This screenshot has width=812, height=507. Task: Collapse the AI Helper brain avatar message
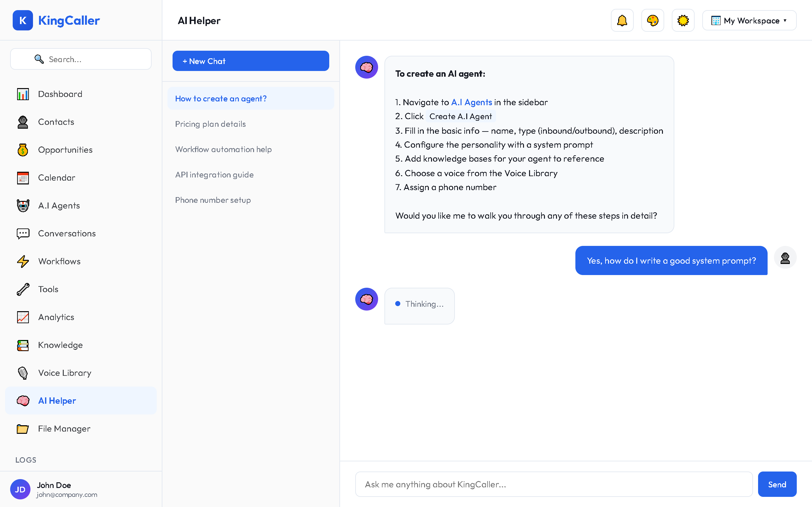[366, 67]
